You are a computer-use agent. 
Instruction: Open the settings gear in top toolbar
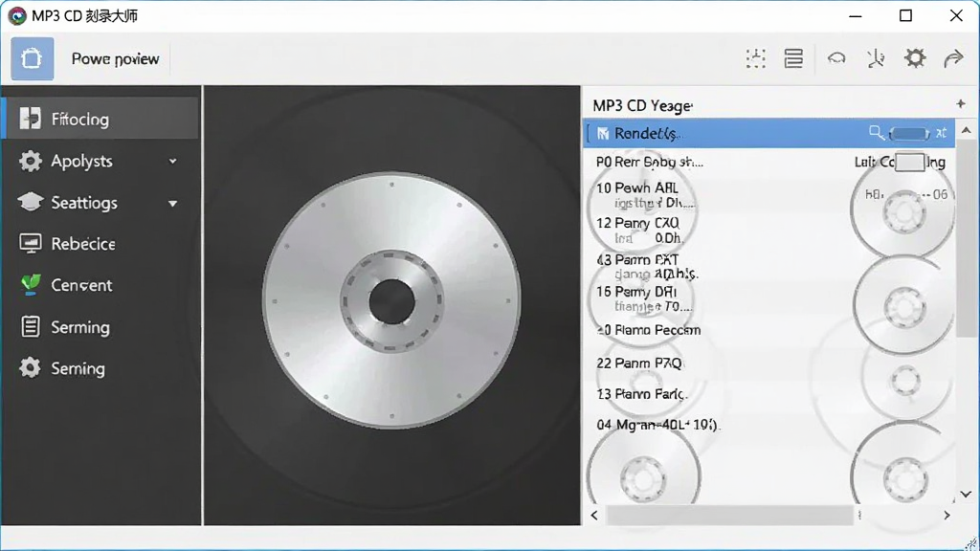914,58
